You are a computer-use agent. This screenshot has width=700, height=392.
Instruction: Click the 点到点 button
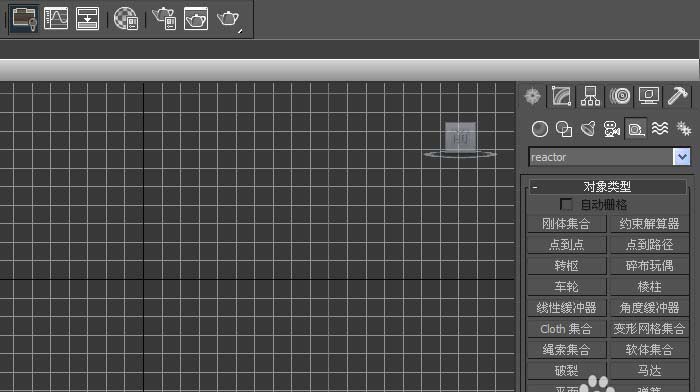[566, 245]
